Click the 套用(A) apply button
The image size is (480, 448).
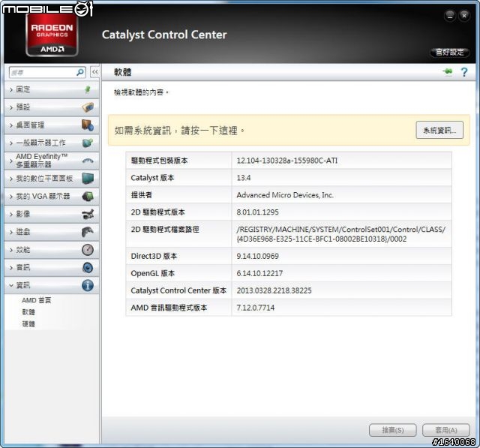446,430
